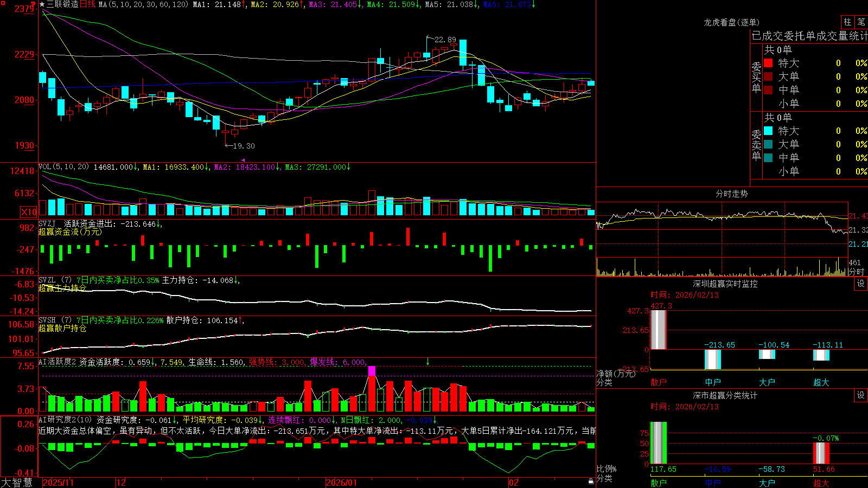Open the SVZL (7) indicator label
This screenshot has height=488, width=868.
point(56,280)
